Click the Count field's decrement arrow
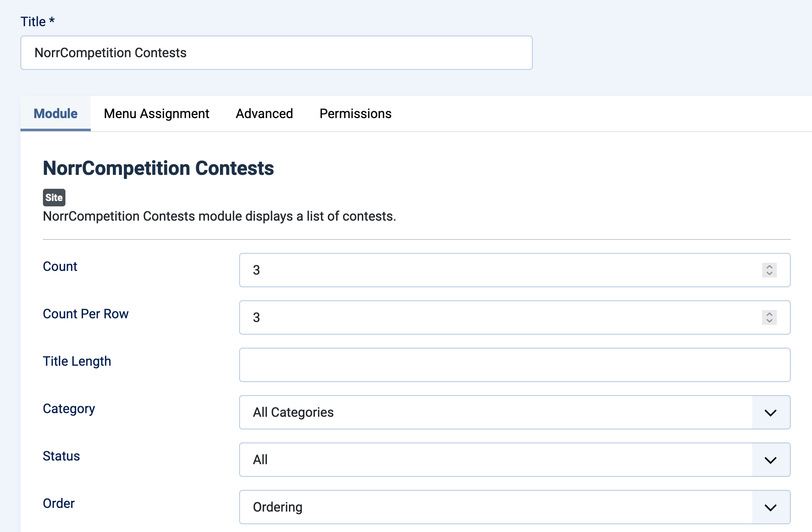 [x=769, y=273]
